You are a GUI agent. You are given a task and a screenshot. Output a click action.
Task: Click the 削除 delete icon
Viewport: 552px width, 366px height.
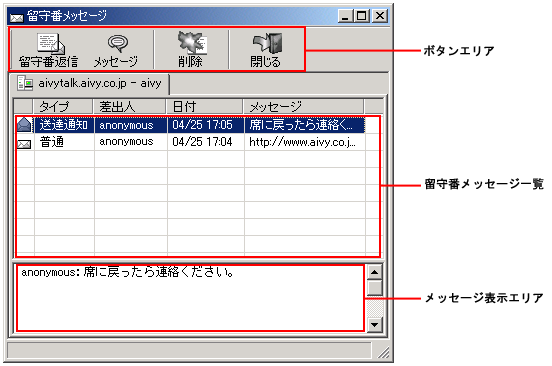(192, 43)
